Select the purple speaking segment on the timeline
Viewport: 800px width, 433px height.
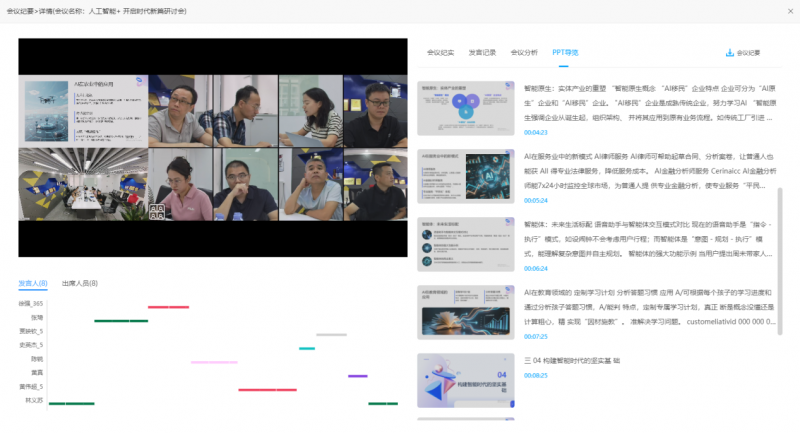coord(357,376)
